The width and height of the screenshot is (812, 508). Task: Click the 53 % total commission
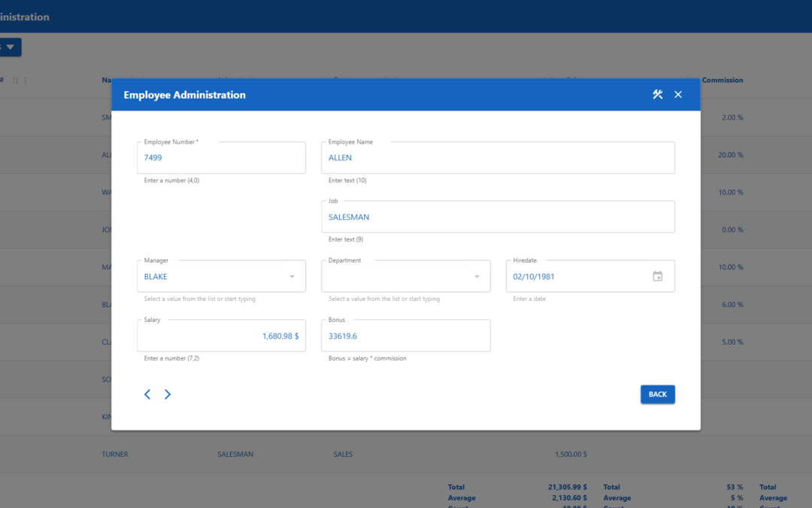click(x=735, y=487)
